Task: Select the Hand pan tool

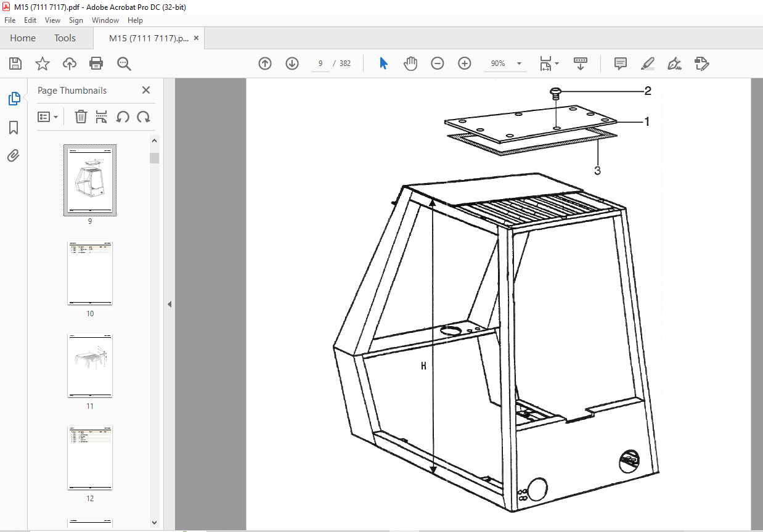Action: click(410, 63)
